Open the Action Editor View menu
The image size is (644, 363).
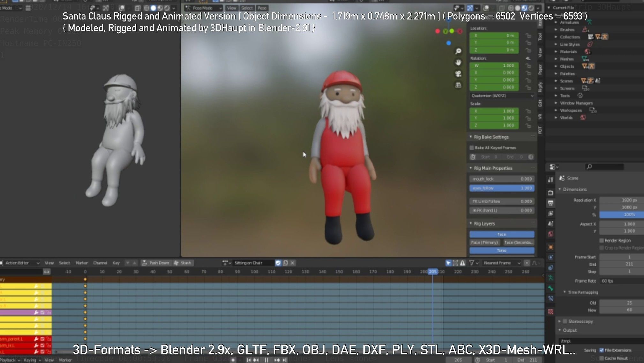pyautogui.click(x=49, y=263)
